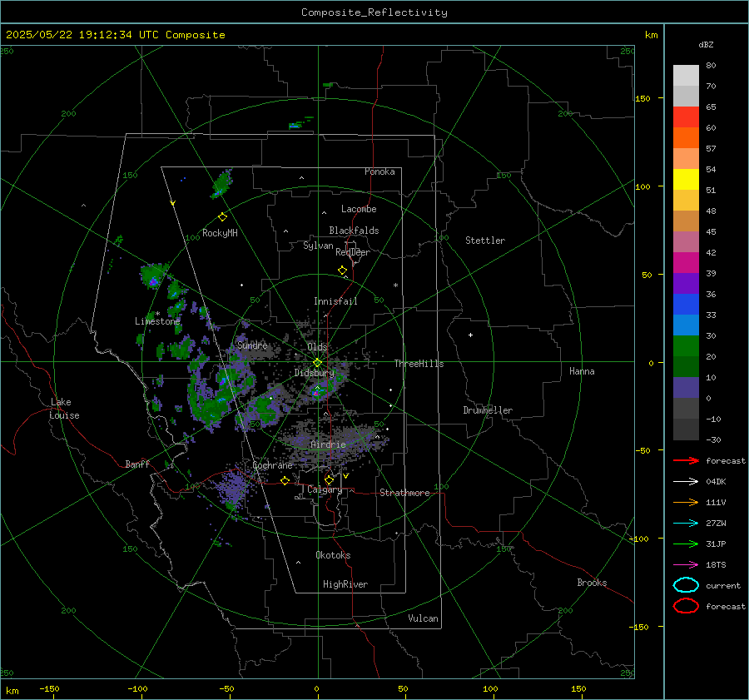Select magenta swatch between 42 and 39 dBZ
This screenshot has height=700, width=749.
point(686,263)
